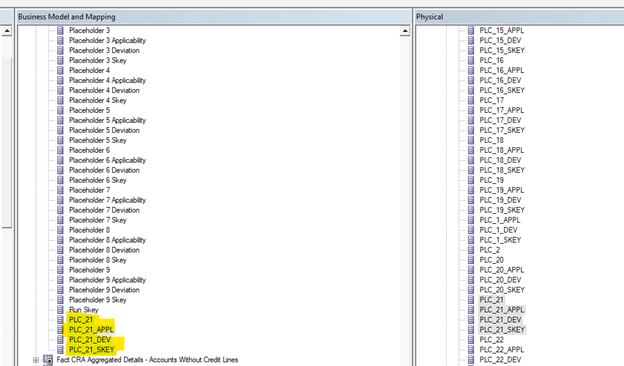Click the physical column icon beside PLC_16
Viewport: 624px width, 366px height.
pos(471,60)
